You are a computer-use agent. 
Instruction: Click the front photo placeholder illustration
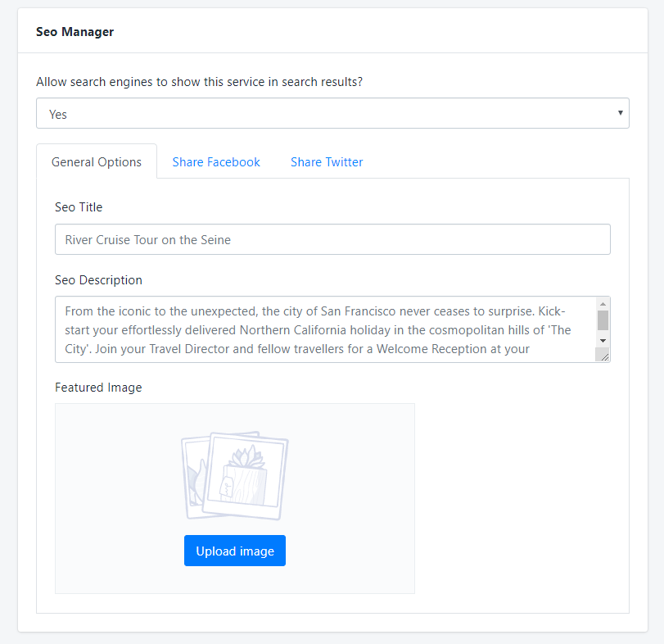click(246, 475)
